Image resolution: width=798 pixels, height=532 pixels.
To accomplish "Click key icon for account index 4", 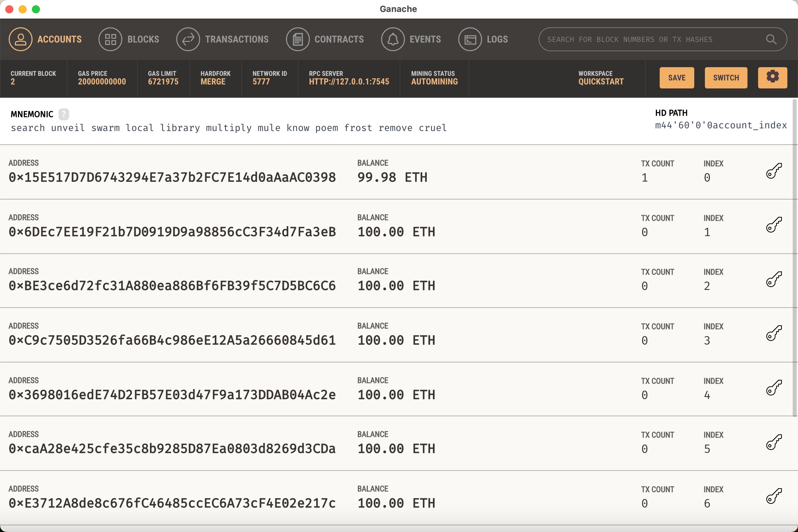I will tap(774, 388).
